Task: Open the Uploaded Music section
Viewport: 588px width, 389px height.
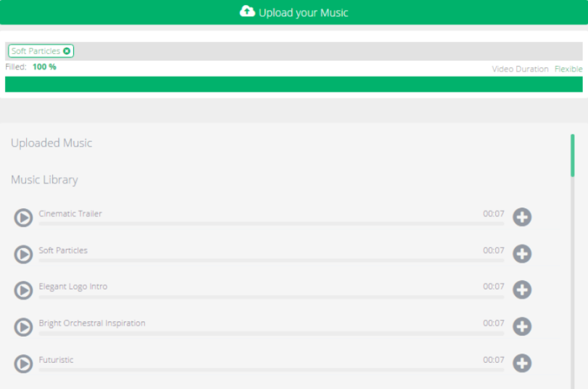Action: 51,143
